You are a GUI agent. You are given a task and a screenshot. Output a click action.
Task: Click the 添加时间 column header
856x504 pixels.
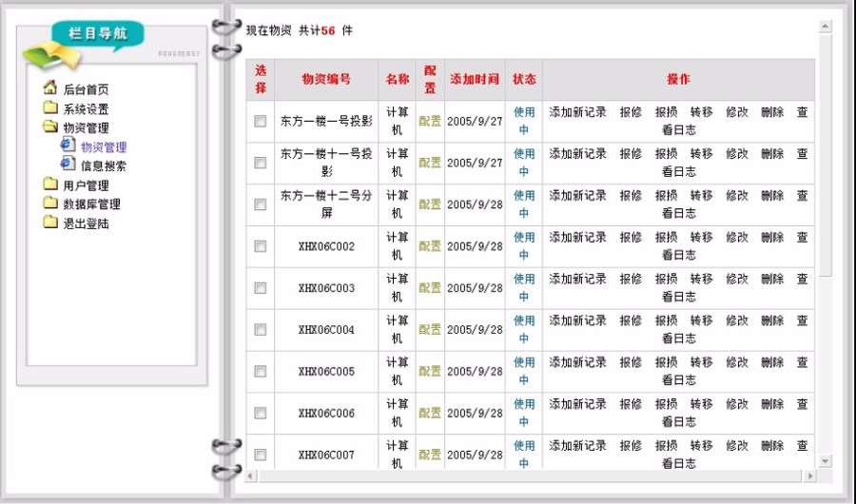pos(475,79)
